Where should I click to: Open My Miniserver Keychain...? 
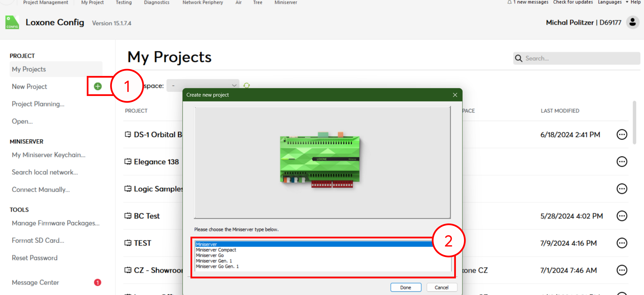48,155
